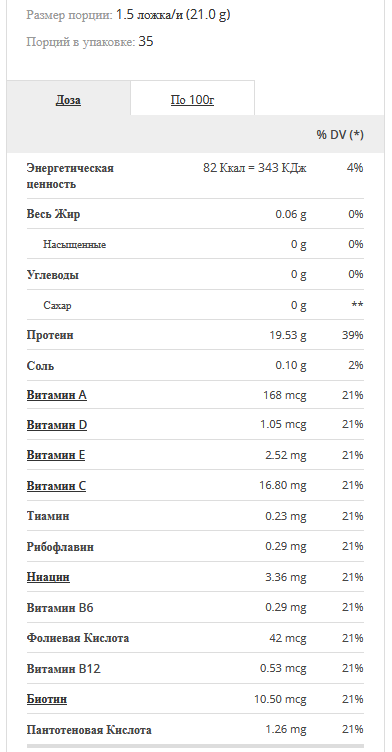Click the Размер порции text line
Viewport: 392px width, 752px height.
pos(129,15)
